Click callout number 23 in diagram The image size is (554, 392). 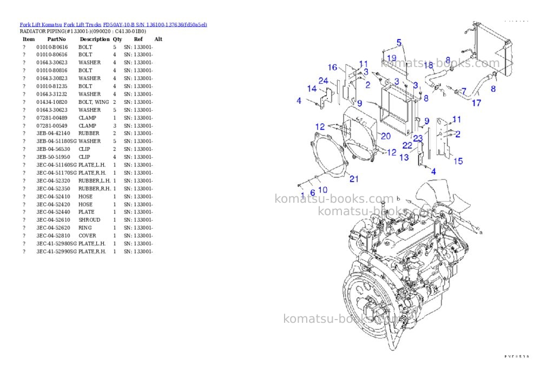click(x=418, y=138)
